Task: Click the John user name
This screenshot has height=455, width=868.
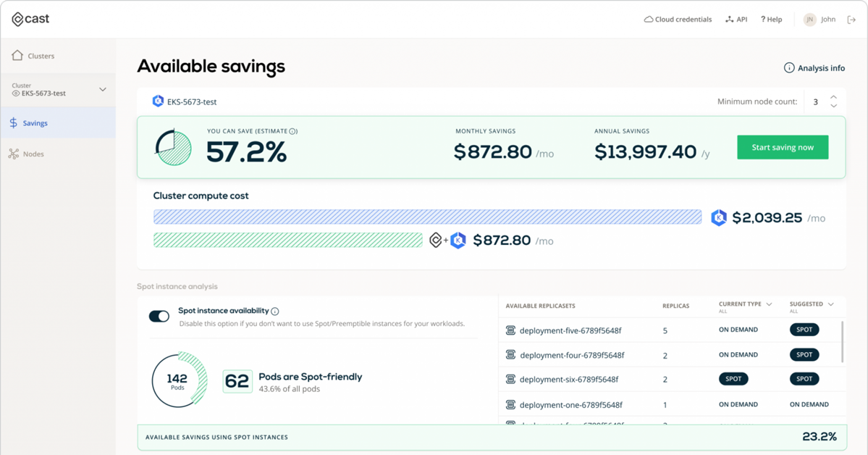Action: point(828,20)
